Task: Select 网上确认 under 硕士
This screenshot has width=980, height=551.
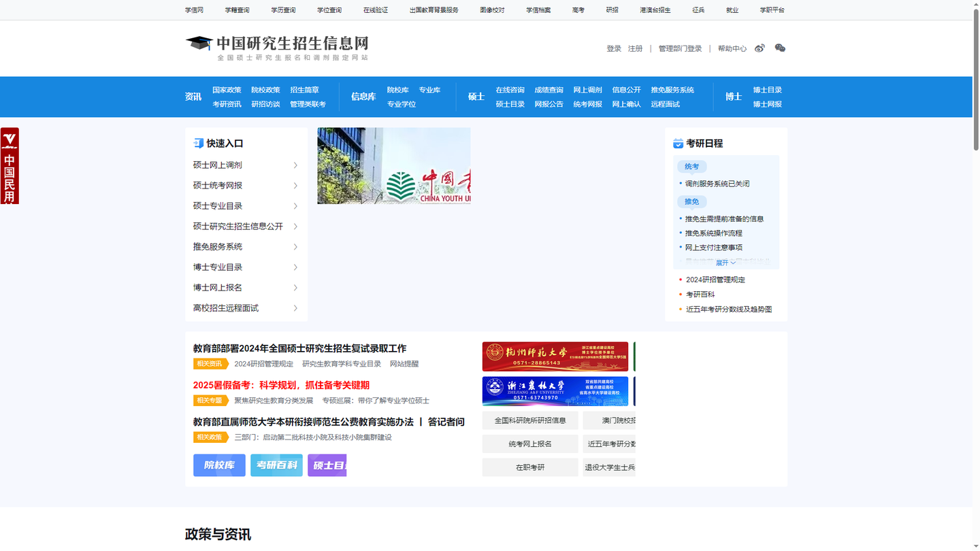Action: pos(626,104)
